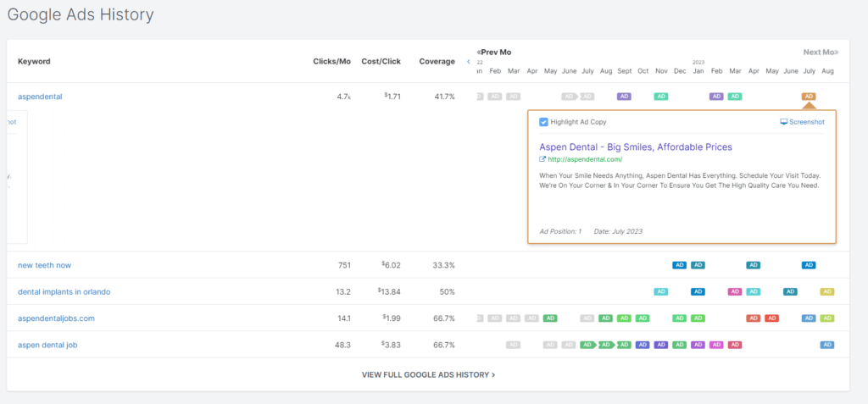This screenshot has height=404, width=868.
Task: Go to previous months with Prev Mo
Action: pos(494,53)
